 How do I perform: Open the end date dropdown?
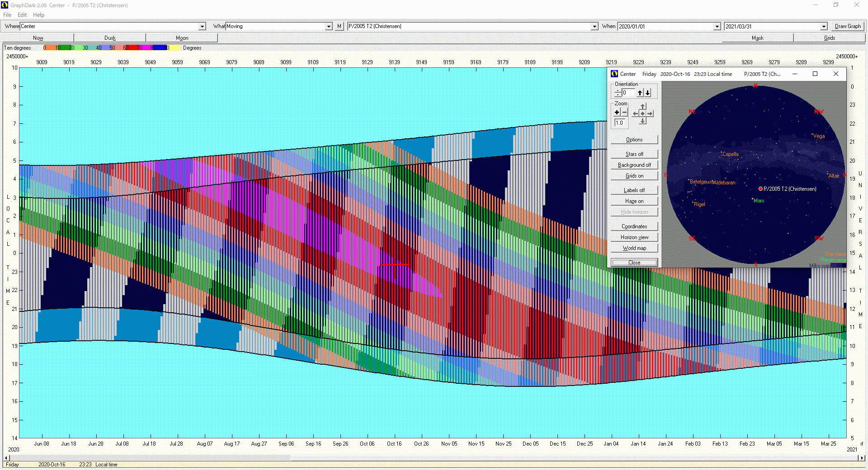coord(824,27)
